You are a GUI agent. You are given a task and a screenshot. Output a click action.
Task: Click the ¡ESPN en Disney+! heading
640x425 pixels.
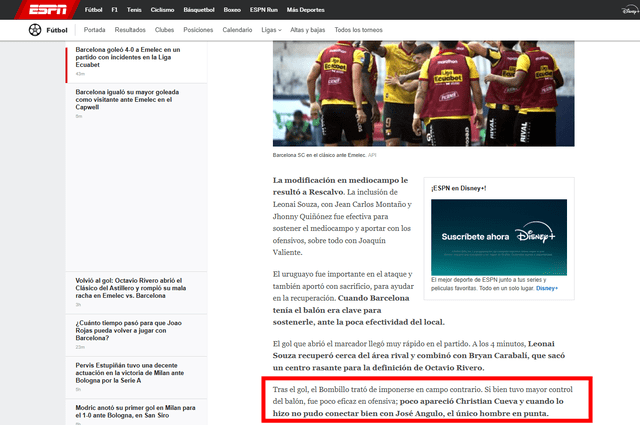(x=458, y=188)
